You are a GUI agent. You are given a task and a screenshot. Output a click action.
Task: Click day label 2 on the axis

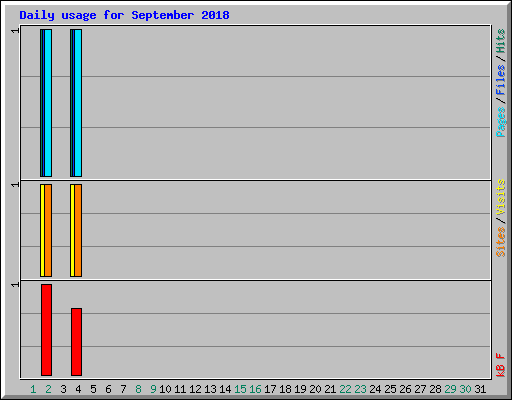tap(48, 389)
